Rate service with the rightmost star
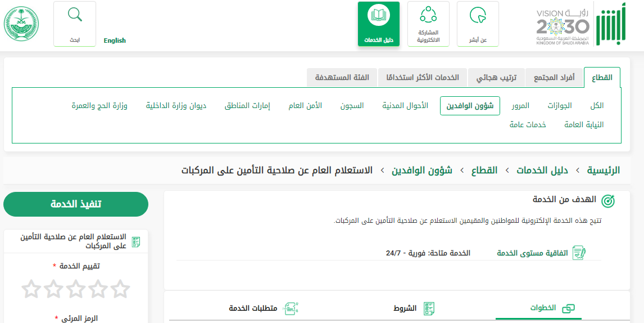This screenshot has width=644, height=323. pyautogui.click(x=120, y=289)
